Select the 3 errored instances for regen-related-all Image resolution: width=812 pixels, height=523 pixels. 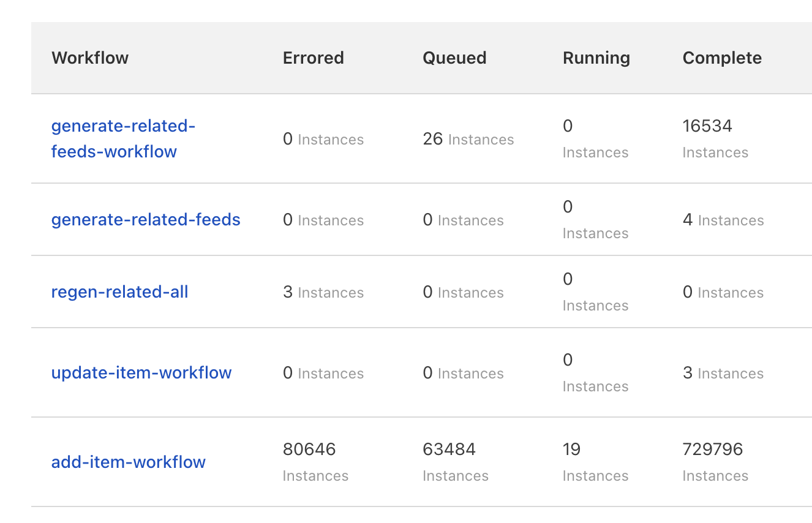[288, 292]
